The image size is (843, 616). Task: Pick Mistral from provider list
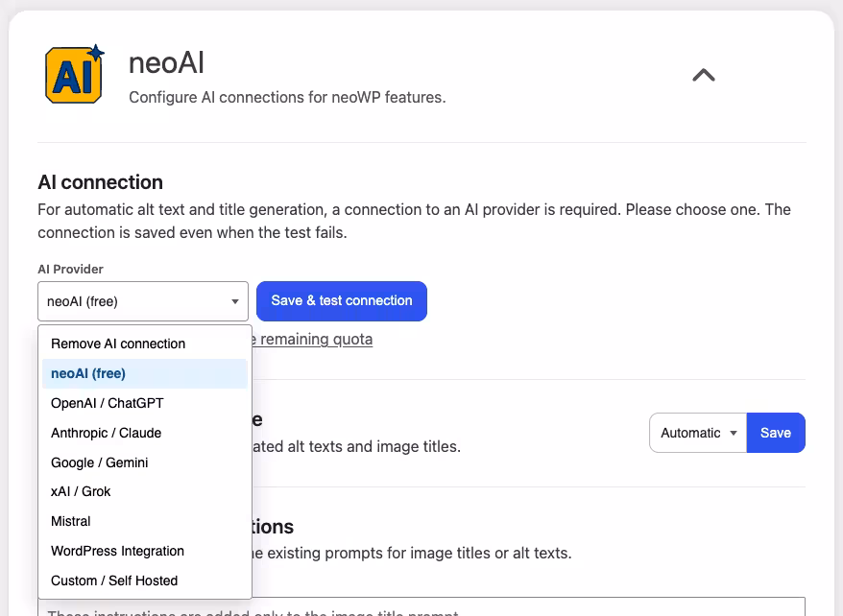pos(145,521)
